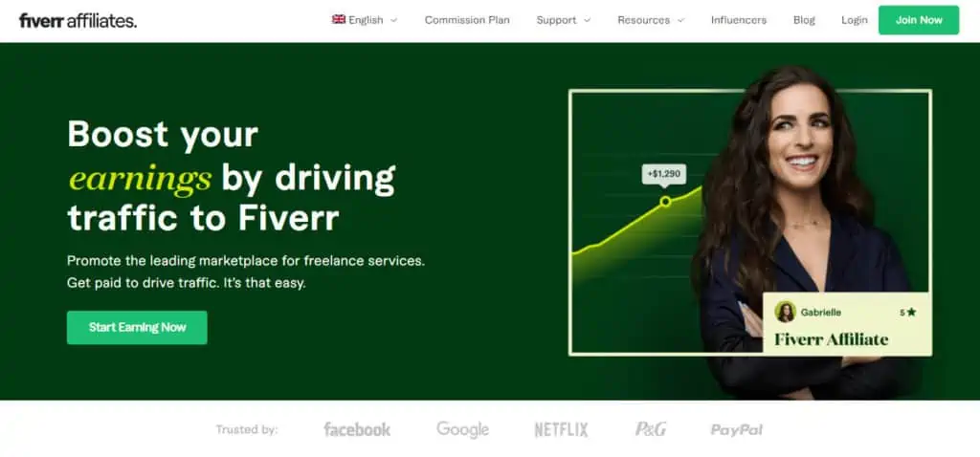This screenshot has height=457, width=980.
Task: Open the Commission Plan page
Action: point(467,20)
